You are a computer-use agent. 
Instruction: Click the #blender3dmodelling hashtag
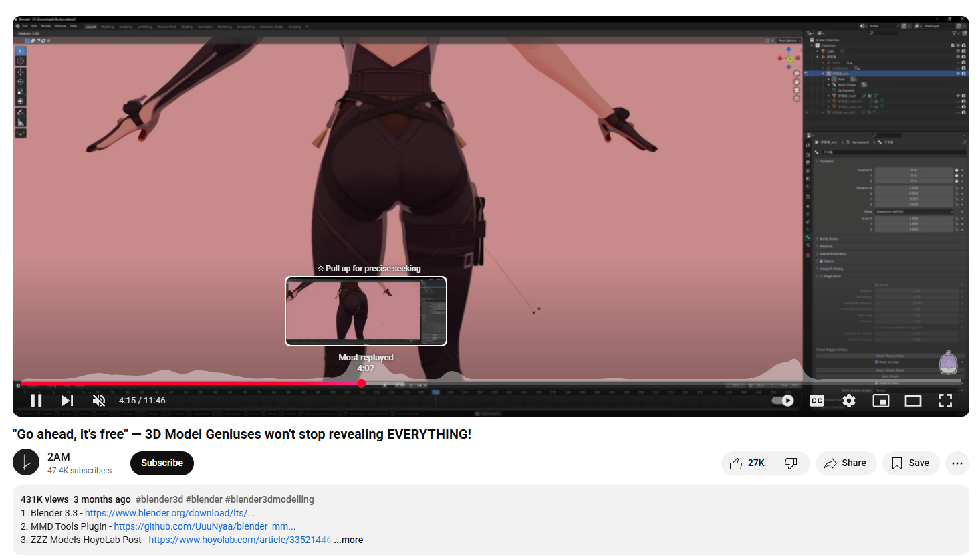click(269, 500)
